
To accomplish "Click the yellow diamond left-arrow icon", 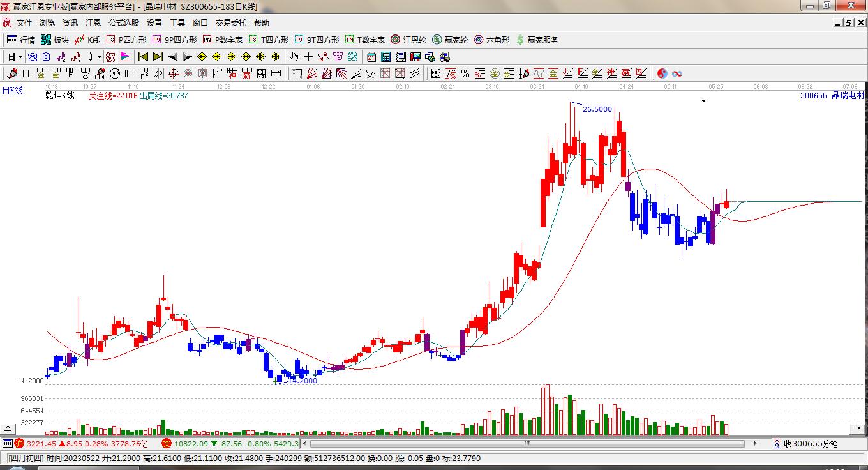I will pos(202,57).
